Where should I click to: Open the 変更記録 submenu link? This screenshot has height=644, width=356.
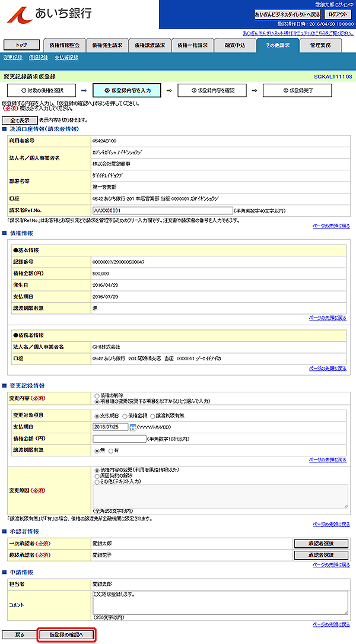point(12,58)
